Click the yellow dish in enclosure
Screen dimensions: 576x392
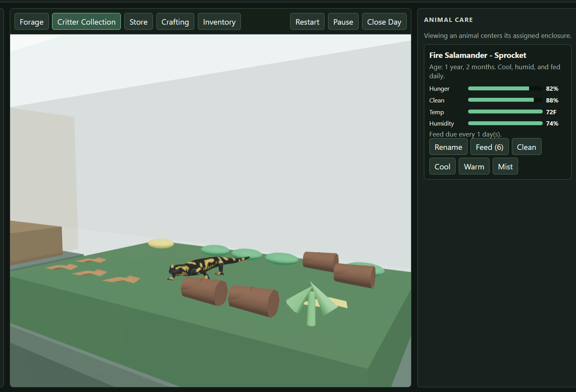161,243
